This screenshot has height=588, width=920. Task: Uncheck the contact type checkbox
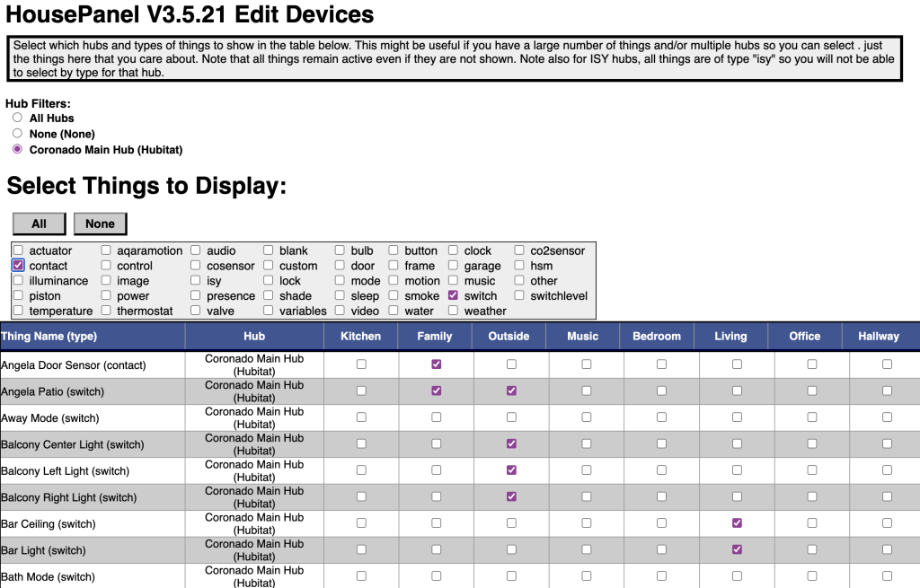click(x=18, y=266)
